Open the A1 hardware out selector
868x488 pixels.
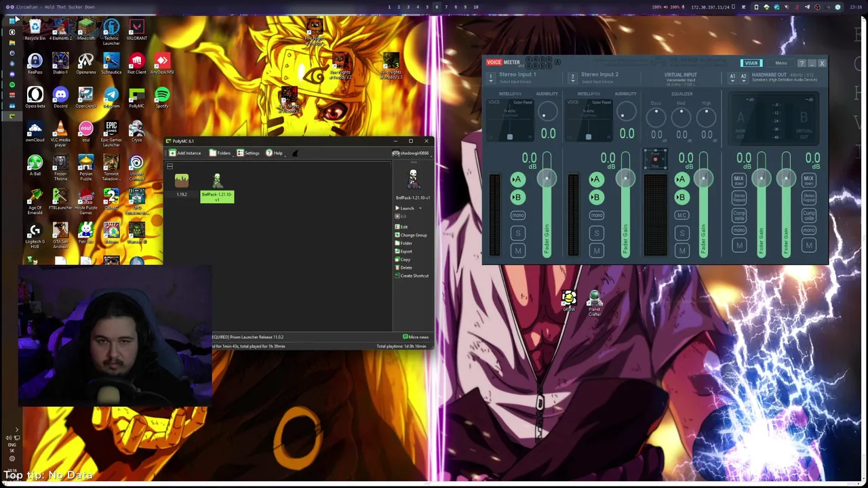pyautogui.click(x=732, y=77)
